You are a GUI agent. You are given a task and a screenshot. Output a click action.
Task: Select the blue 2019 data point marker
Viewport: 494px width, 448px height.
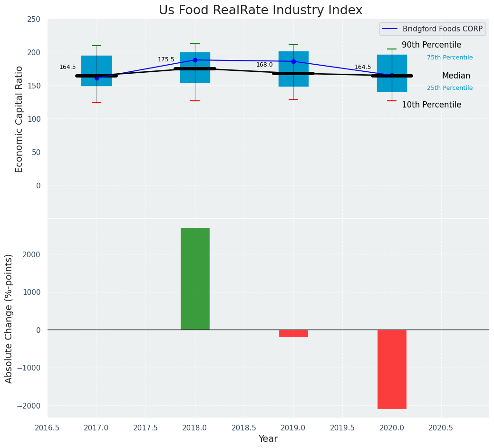pos(293,61)
